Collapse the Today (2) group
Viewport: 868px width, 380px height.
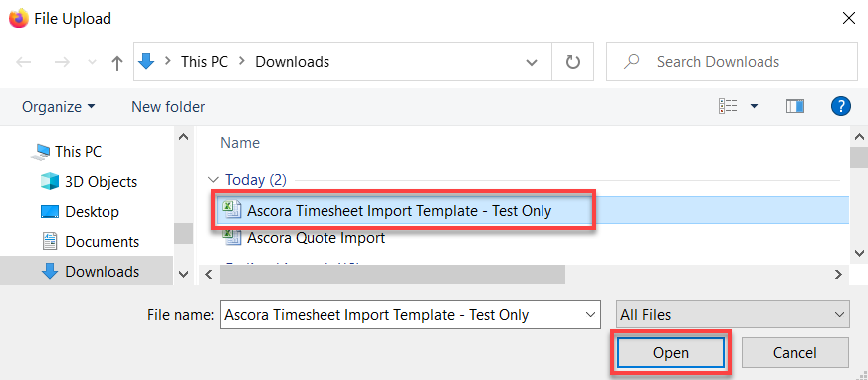213,180
